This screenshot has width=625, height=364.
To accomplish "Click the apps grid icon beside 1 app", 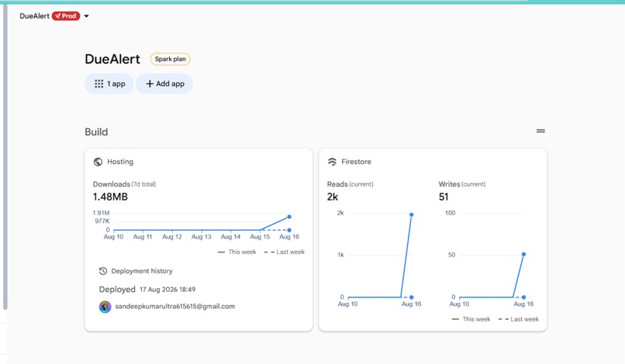I will tap(98, 84).
